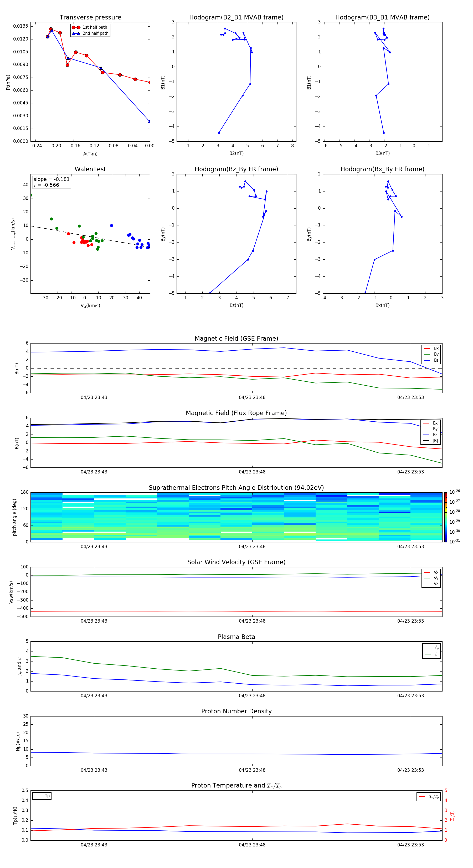Click the Suprathermal Electrons Pitch Angle Distribution title
The width and height of the screenshot is (473, 868).
click(x=236, y=488)
